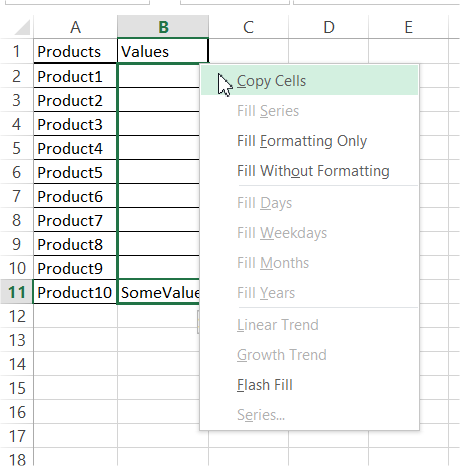Click the Fill Series menu item
Screen dimensions: 460x466
tap(309, 111)
